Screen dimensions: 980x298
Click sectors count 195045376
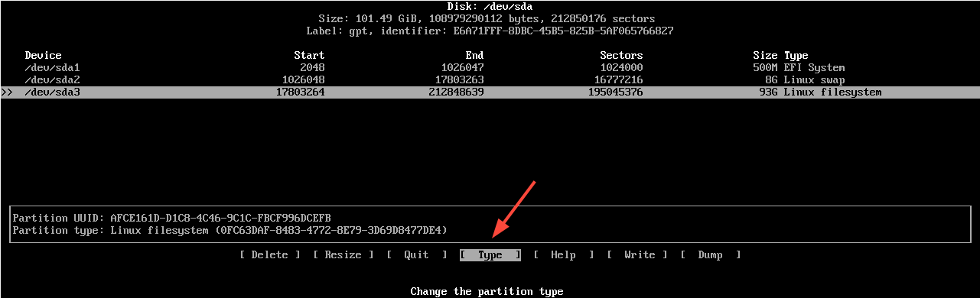(x=615, y=92)
